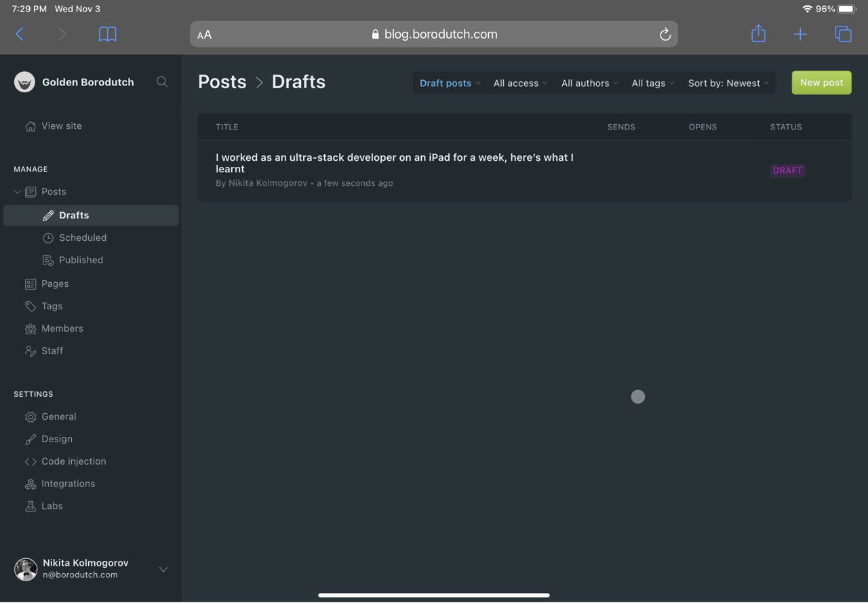
Task: Tap the blog.borodutch.com address bar
Action: [434, 34]
